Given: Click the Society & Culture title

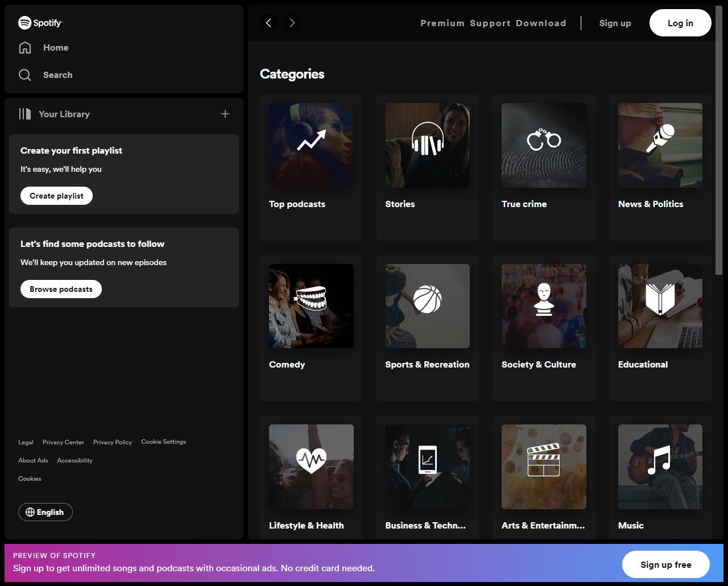Looking at the screenshot, I should click(539, 365).
